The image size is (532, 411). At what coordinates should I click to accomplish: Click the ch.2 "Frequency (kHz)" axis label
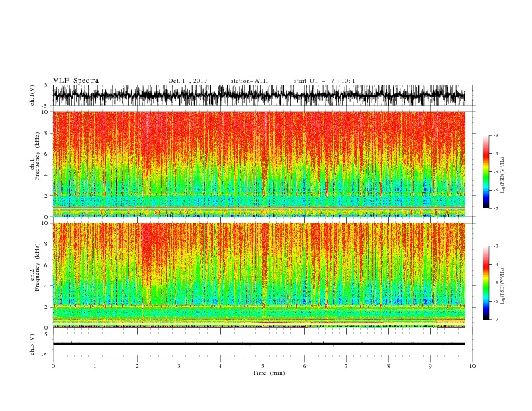tap(37, 267)
